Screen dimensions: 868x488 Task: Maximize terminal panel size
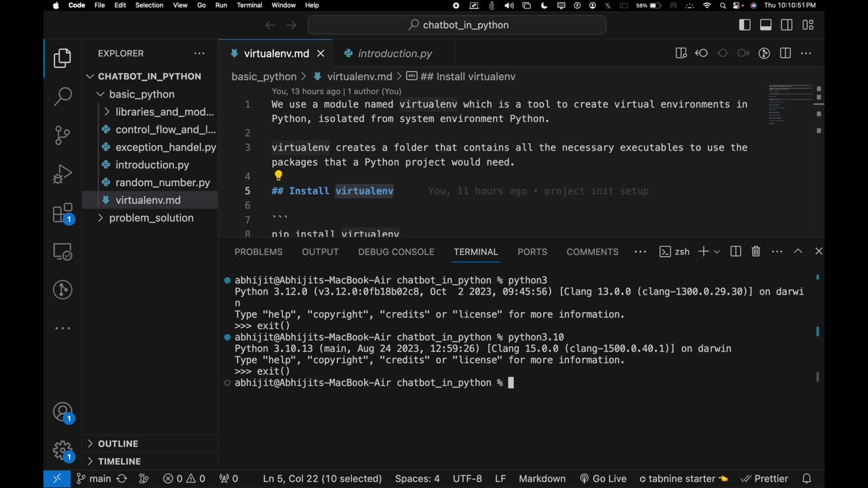798,251
